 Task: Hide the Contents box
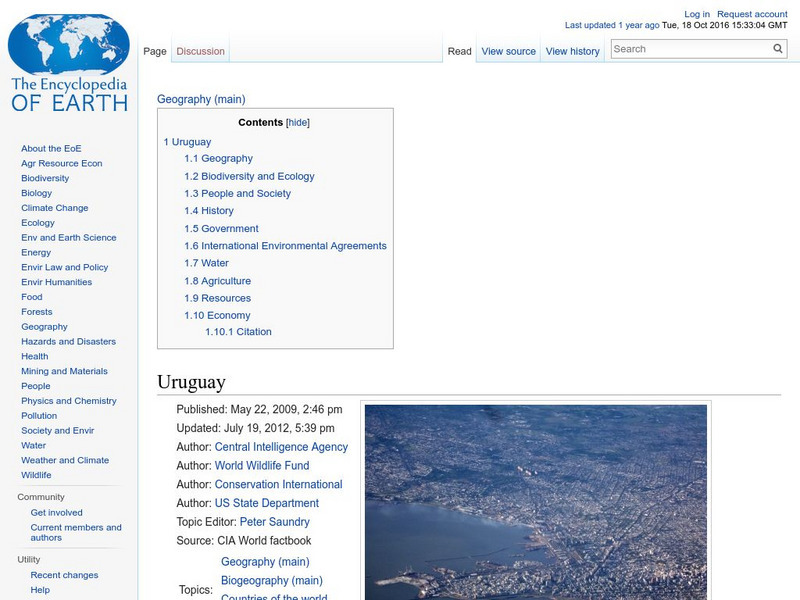click(x=297, y=121)
